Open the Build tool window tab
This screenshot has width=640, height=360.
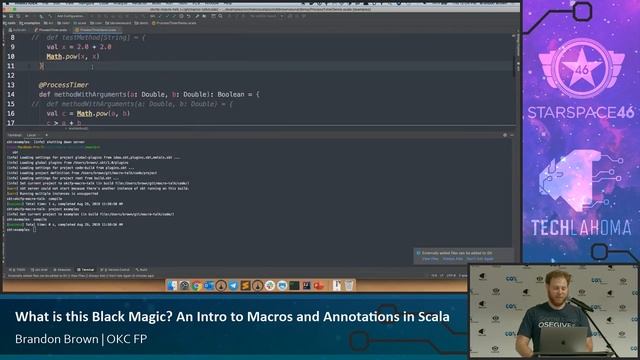(142, 270)
